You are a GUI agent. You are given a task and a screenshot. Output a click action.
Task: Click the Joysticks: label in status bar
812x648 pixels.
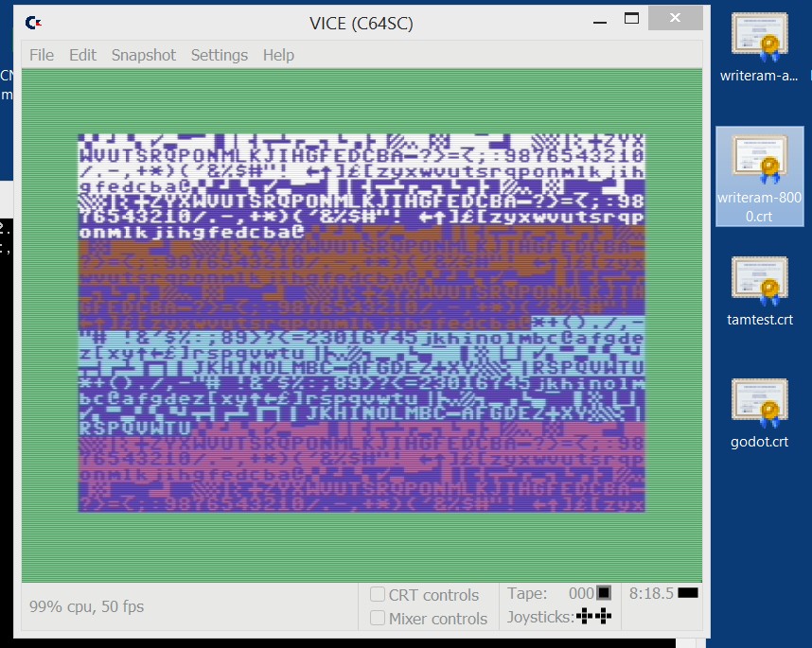[x=540, y=617]
